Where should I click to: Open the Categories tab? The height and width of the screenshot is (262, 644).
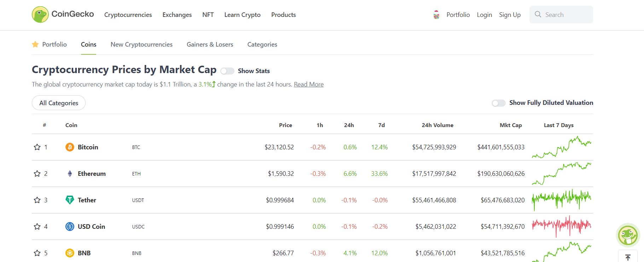click(262, 44)
